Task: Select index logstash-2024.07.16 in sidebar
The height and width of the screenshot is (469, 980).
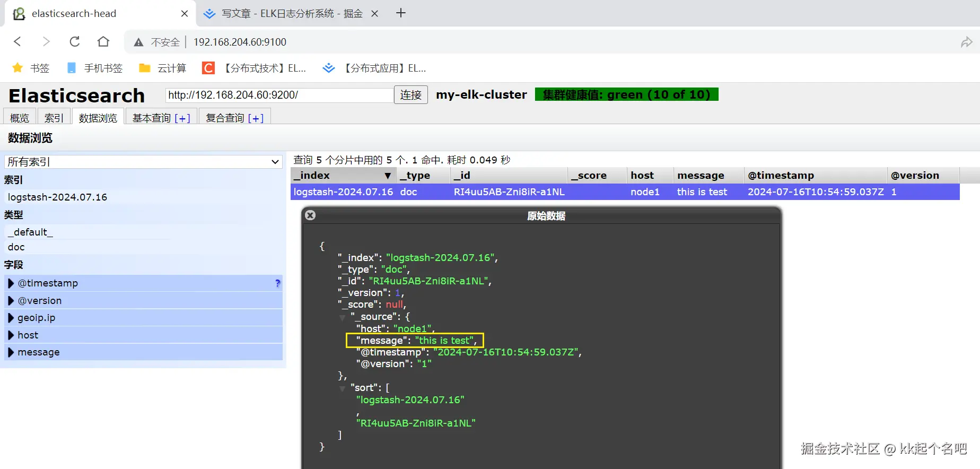Action: tap(57, 197)
